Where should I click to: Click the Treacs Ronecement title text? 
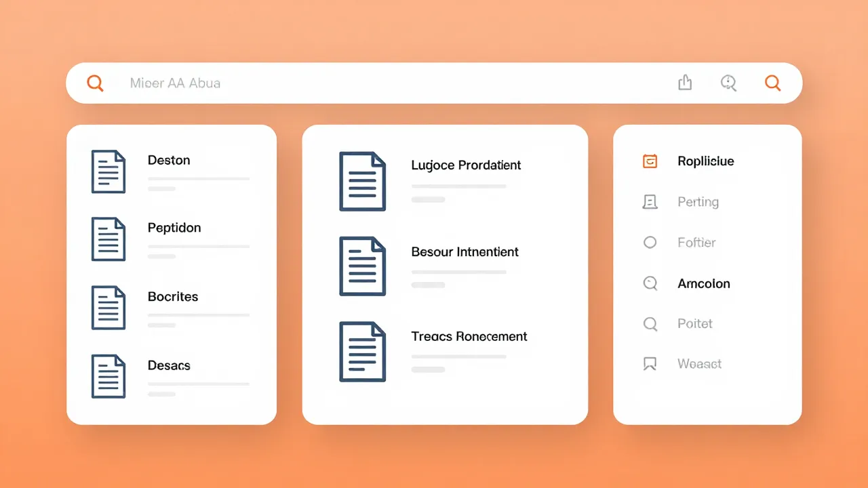tap(469, 336)
